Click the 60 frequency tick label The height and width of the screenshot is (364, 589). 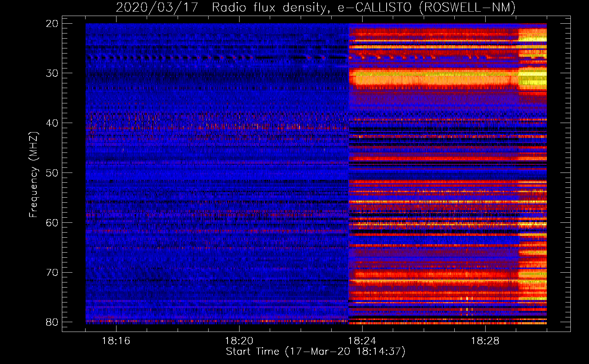[52, 223]
